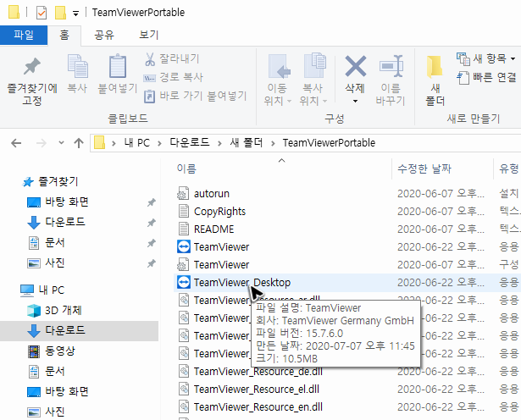
Task: Click Copy path (경로 복사) button
Action: click(x=173, y=77)
